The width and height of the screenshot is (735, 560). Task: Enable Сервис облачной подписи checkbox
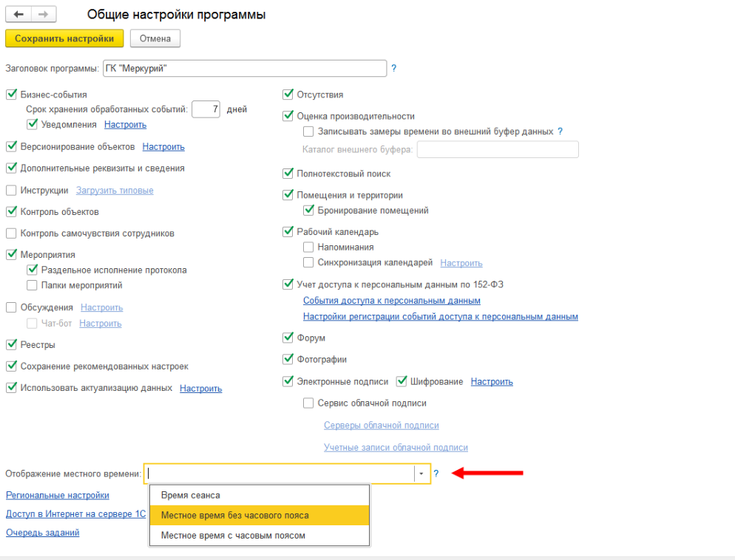(x=308, y=403)
